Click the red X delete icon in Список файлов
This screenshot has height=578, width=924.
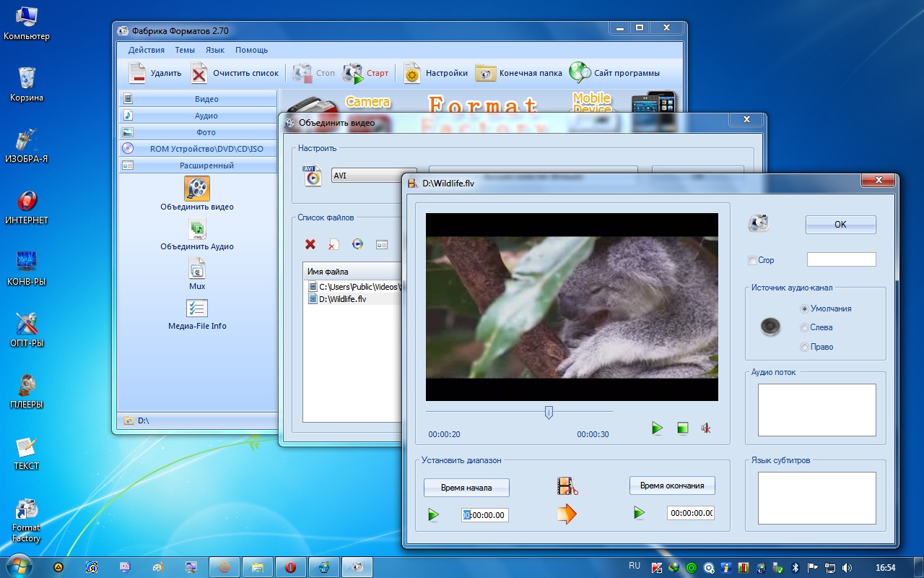310,245
